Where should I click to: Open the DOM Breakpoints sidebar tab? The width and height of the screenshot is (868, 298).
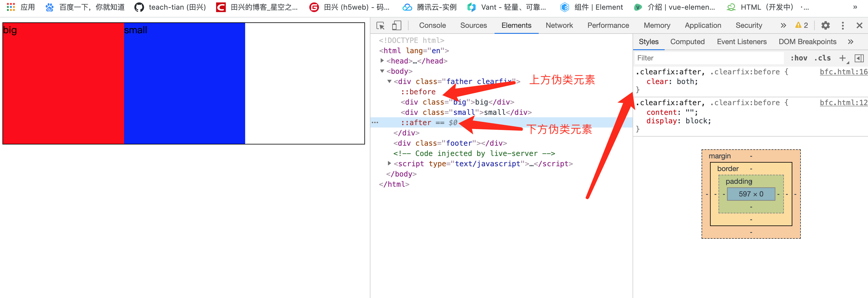click(x=807, y=42)
